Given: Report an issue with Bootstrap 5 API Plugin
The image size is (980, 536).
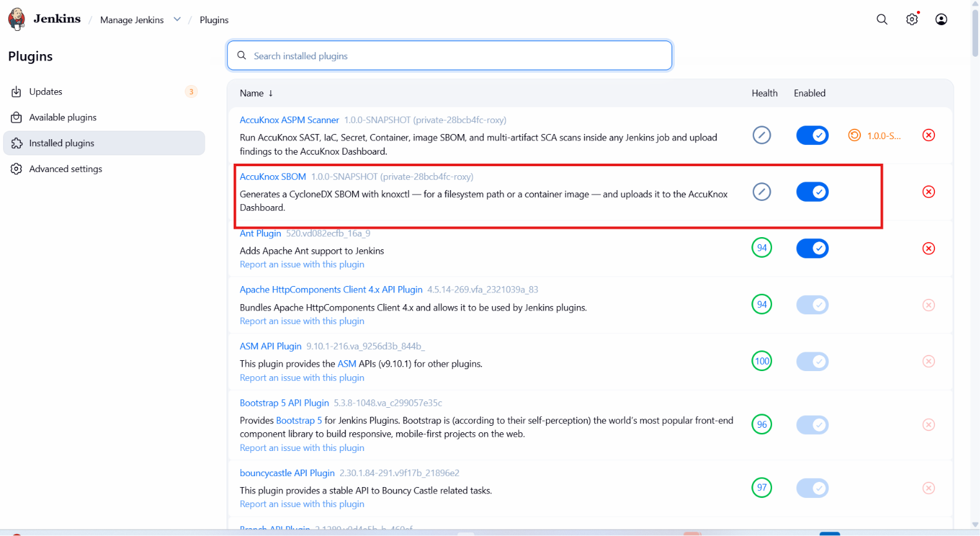Looking at the screenshot, I should click(x=302, y=448).
